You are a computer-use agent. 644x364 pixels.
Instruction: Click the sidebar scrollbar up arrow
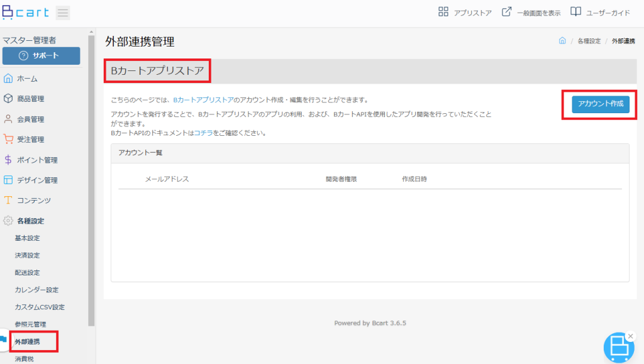[91, 31]
